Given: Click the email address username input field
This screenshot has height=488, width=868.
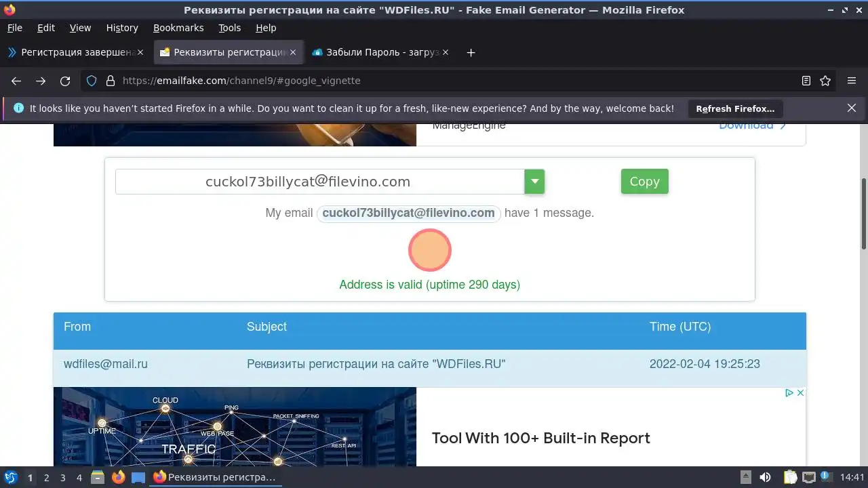Looking at the screenshot, I should point(320,182).
